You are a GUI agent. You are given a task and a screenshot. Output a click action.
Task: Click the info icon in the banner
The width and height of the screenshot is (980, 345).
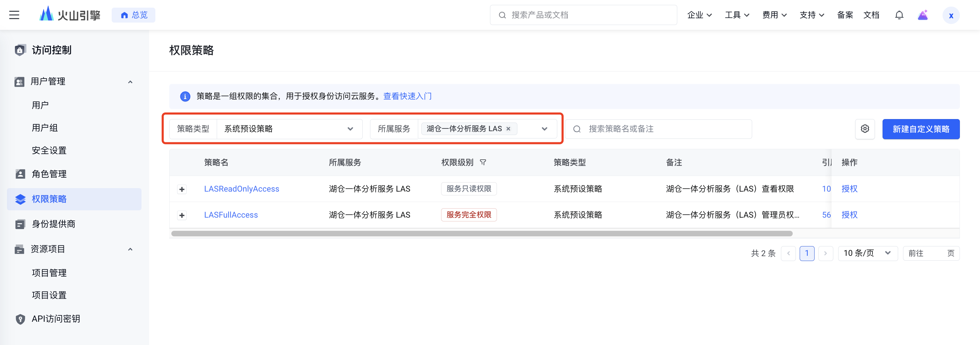(185, 96)
